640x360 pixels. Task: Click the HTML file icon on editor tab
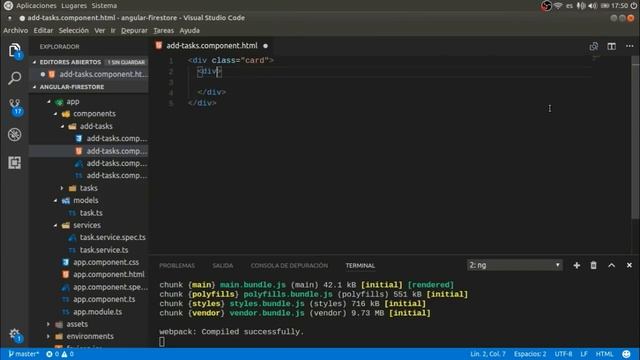[159, 45]
